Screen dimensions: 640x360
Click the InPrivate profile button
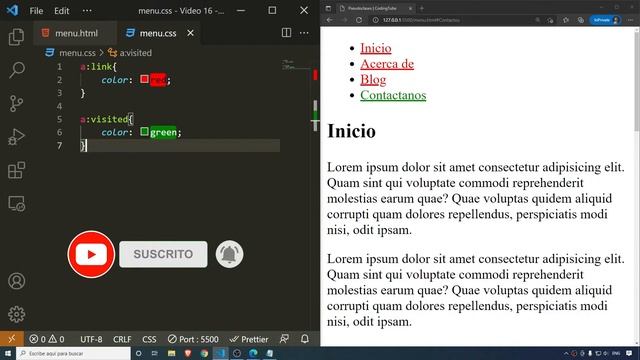pos(605,20)
